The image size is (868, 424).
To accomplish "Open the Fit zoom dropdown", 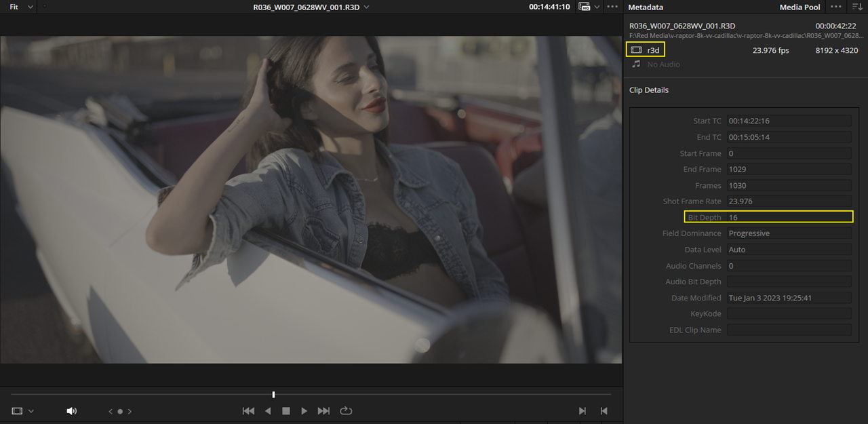I will coord(22,7).
